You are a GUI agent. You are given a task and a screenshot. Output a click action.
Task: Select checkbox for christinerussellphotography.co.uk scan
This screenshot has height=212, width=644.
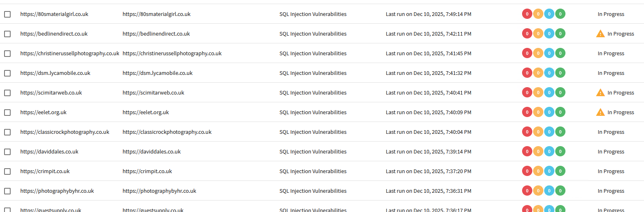[7, 54]
